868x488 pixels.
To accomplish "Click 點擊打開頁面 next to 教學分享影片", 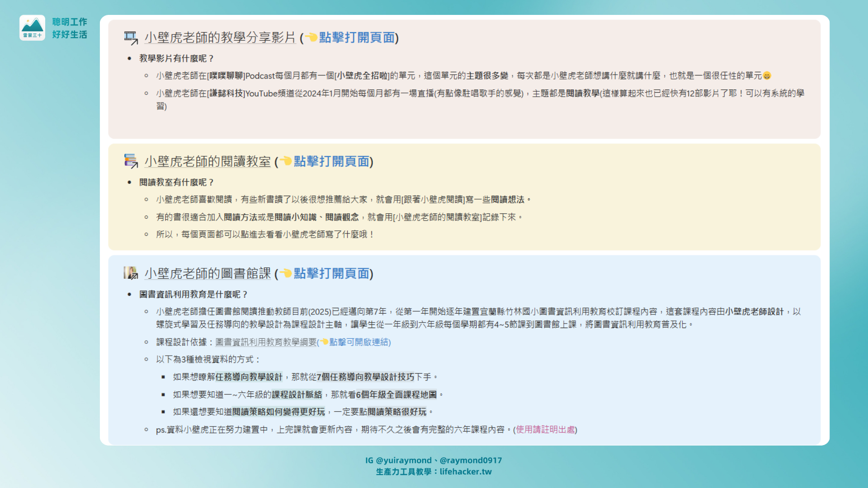I will click(357, 38).
